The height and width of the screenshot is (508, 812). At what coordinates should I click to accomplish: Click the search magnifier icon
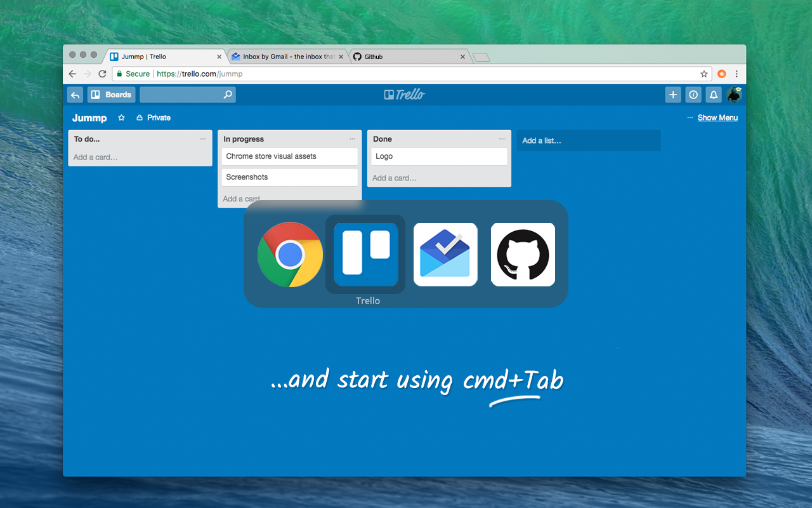point(228,95)
